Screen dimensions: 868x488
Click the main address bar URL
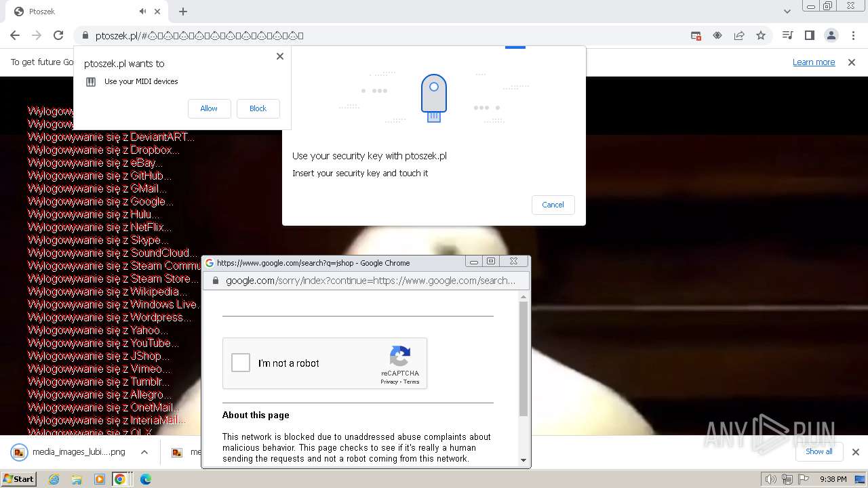[199, 35]
